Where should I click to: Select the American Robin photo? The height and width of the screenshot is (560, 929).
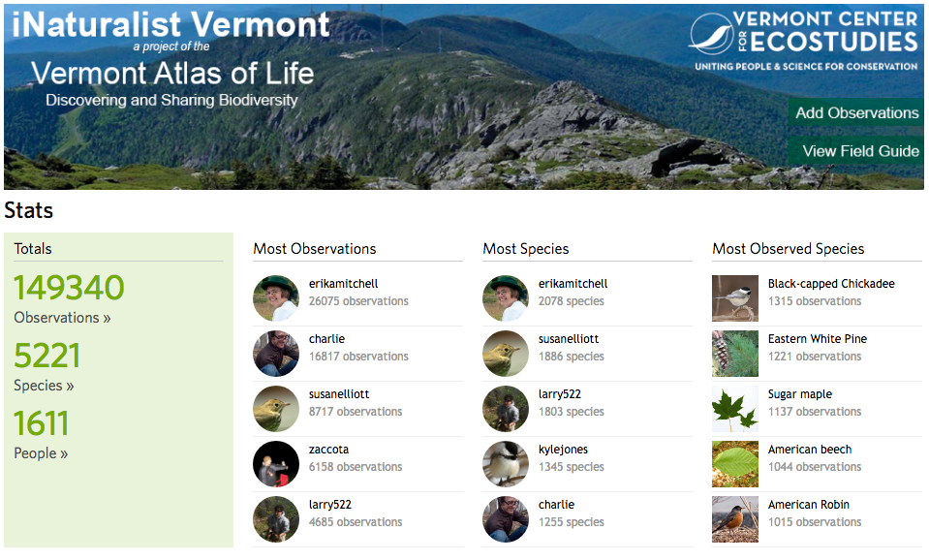coord(735,519)
